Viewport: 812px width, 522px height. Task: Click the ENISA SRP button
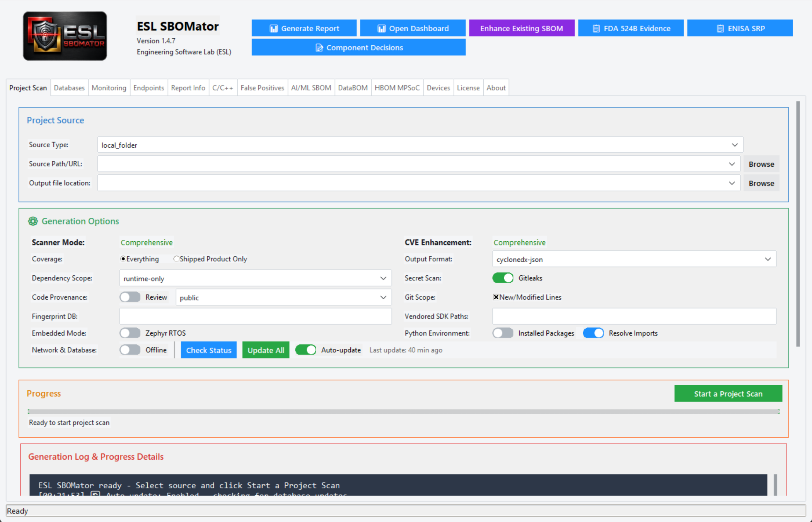(740, 28)
